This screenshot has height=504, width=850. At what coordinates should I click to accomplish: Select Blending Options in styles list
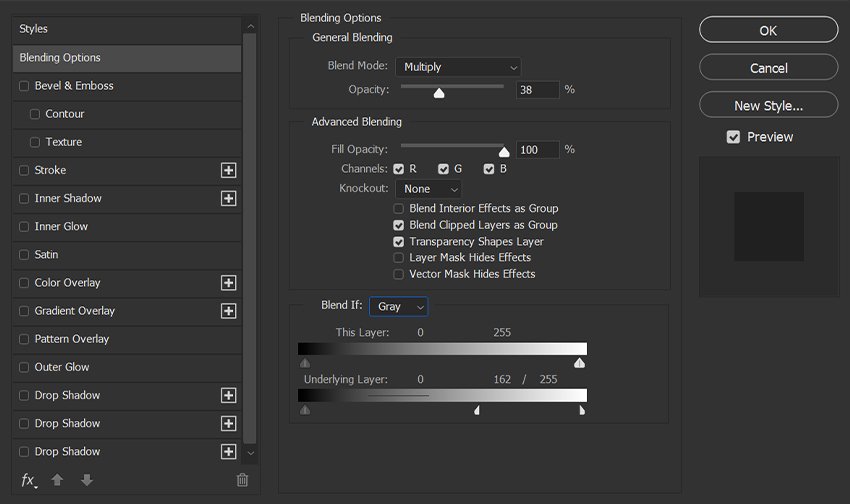pos(127,58)
